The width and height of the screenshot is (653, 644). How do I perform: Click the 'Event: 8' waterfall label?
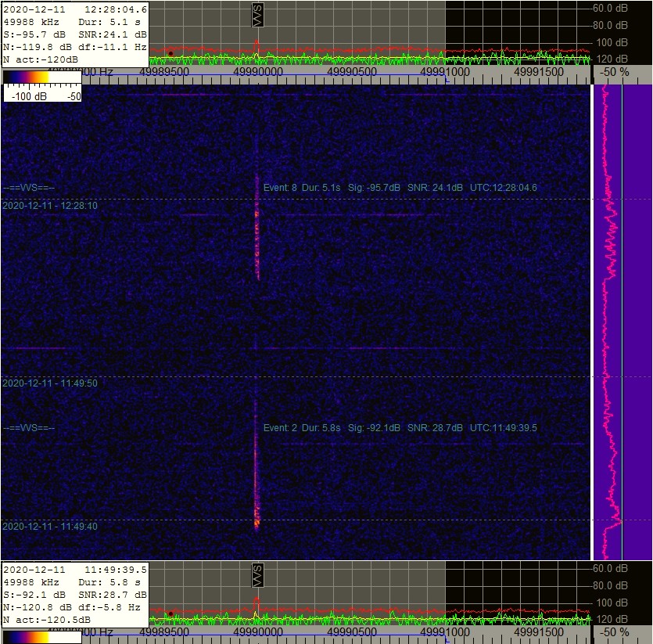pos(280,188)
